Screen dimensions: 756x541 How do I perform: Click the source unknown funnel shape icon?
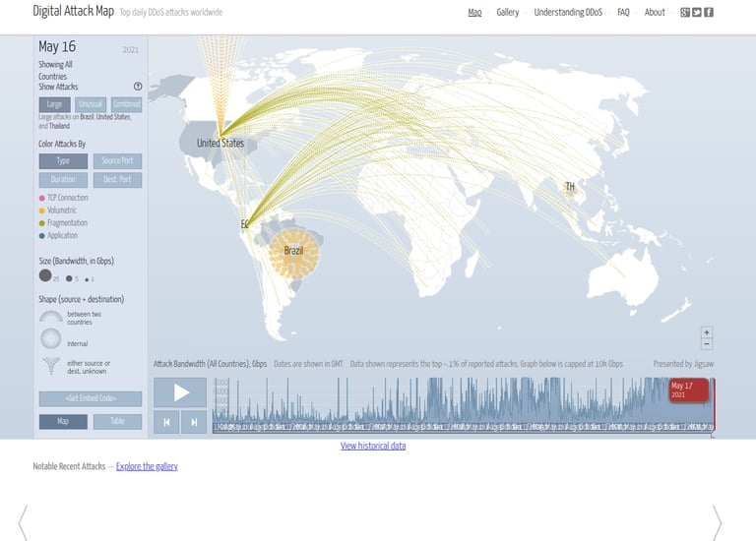coord(50,366)
